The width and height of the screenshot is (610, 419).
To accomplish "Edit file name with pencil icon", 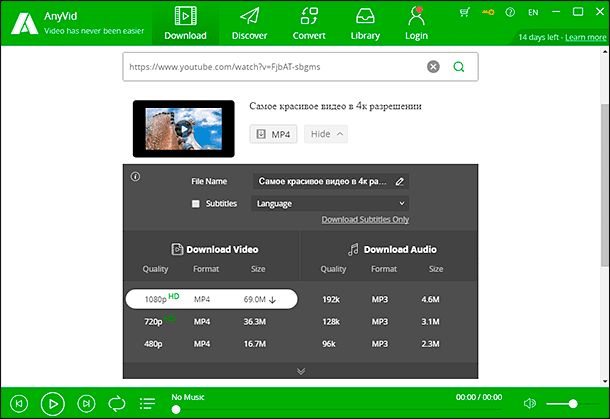I will click(x=400, y=182).
